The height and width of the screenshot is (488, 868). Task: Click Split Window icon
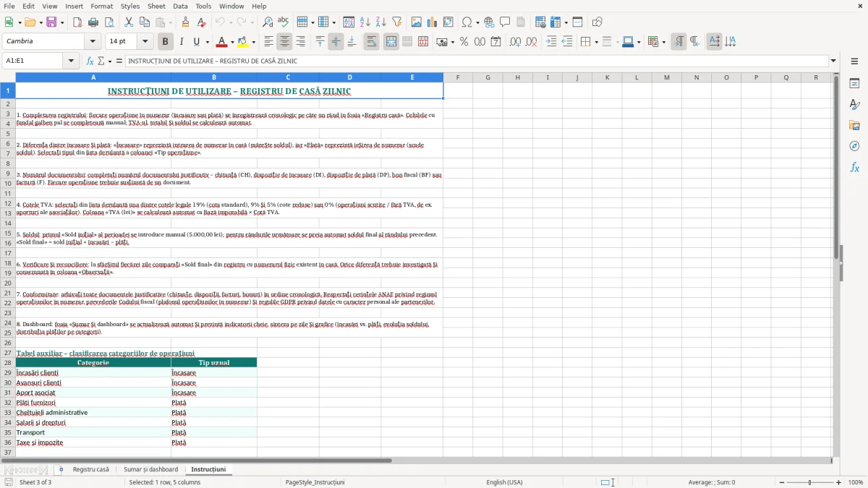578,22
